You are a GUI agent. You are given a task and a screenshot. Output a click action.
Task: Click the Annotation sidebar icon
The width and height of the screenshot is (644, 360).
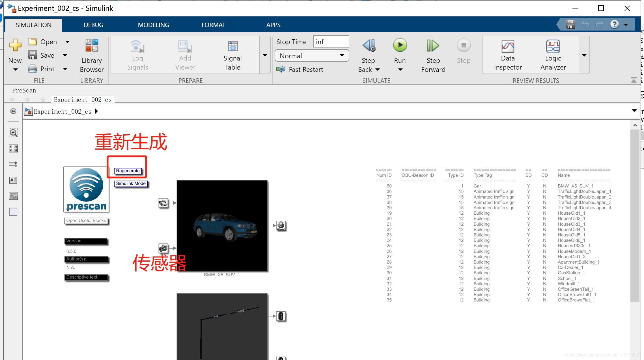point(13,180)
